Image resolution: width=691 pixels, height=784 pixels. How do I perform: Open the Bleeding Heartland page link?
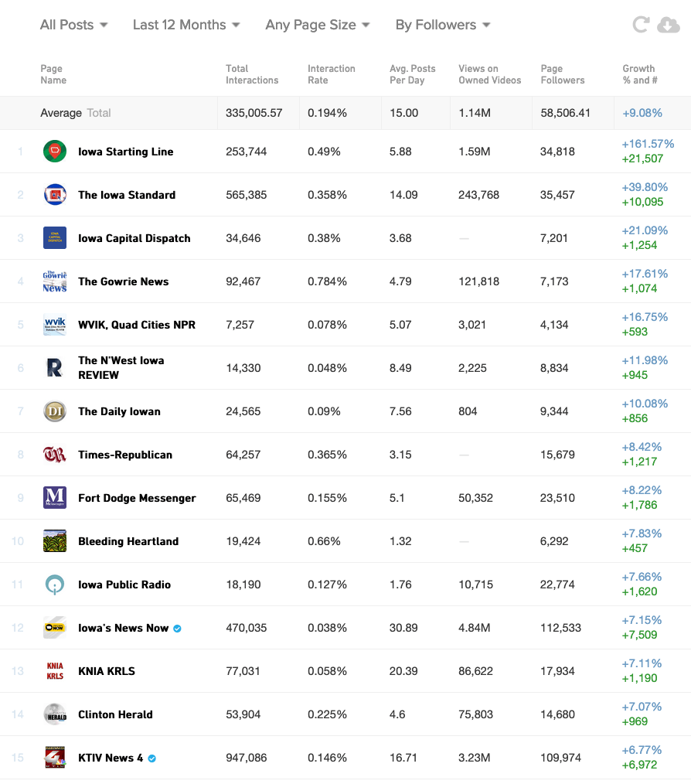(128, 541)
